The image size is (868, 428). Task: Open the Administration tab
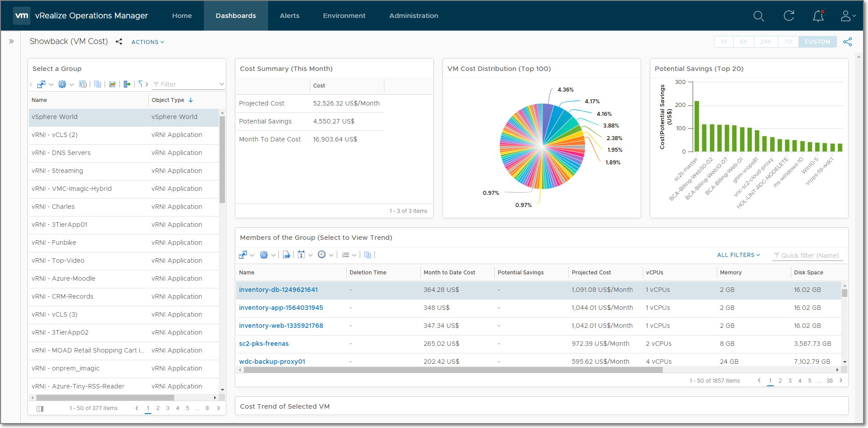[414, 16]
